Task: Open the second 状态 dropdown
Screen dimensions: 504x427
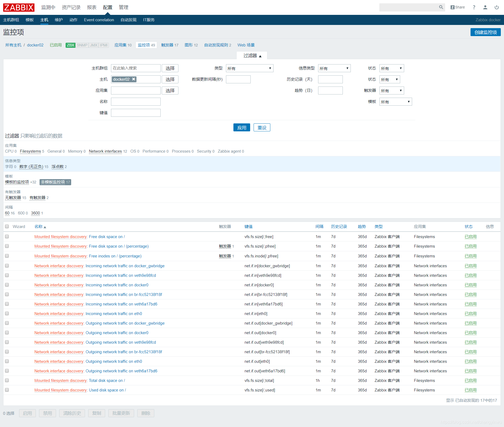Action: pyautogui.click(x=390, y=79)
